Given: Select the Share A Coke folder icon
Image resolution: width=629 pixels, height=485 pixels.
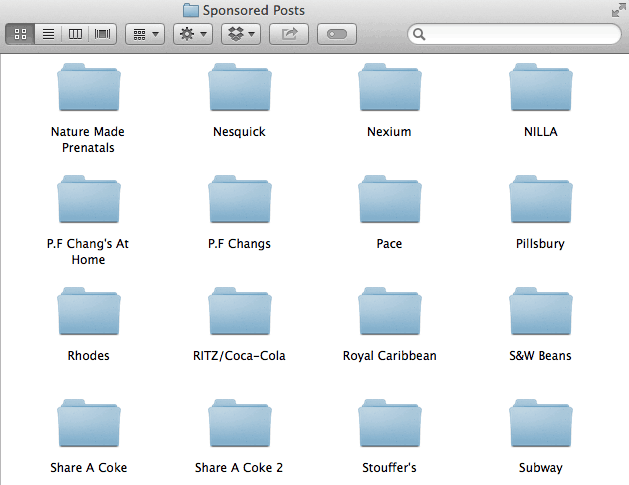Looking at the screenshot, I should click(x=89, y=423).
